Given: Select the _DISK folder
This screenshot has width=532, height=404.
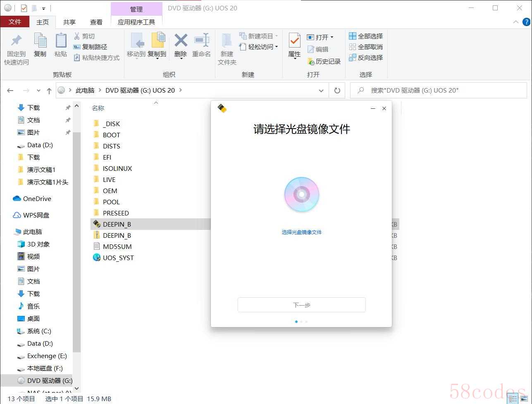Looking at the screenshot, I should [107, 124].
